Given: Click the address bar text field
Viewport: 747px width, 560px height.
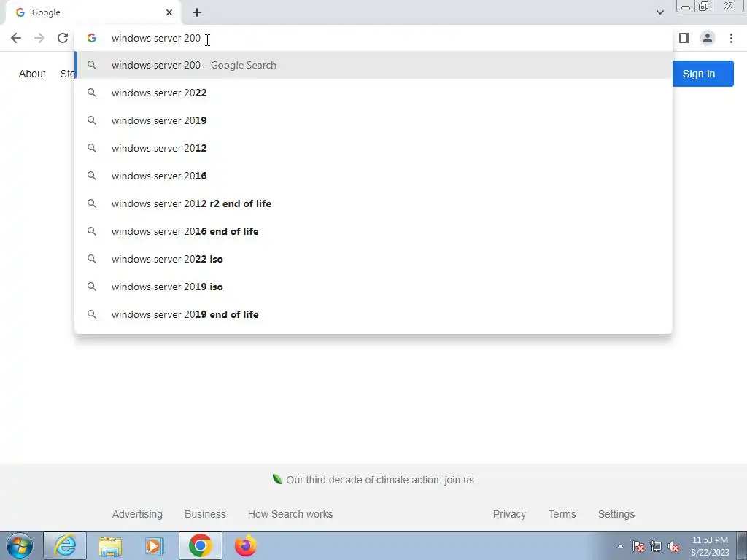Looking at the screenshot, I should click(x=373, y=38).
